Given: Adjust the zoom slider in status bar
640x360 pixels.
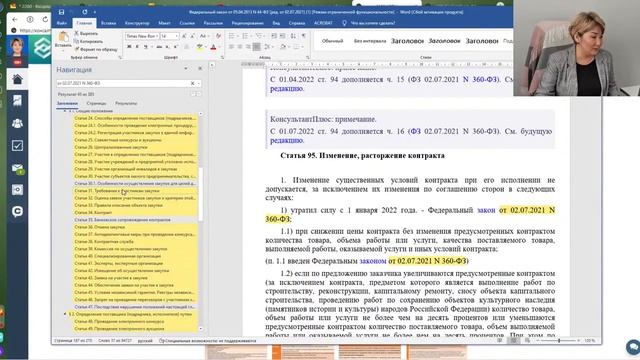Looking at the screenshot, I should (x=559, y=340).
